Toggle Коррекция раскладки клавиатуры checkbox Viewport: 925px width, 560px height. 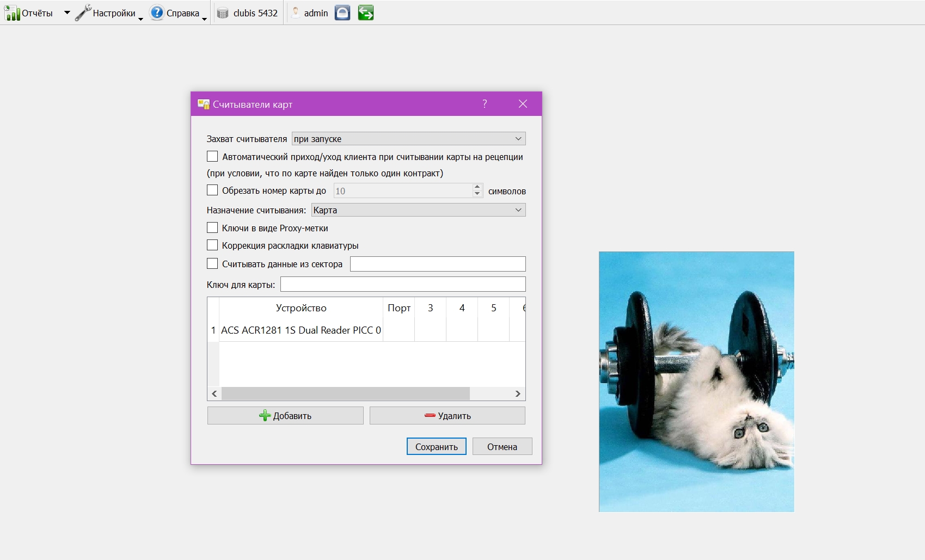[x=212, y=245]
